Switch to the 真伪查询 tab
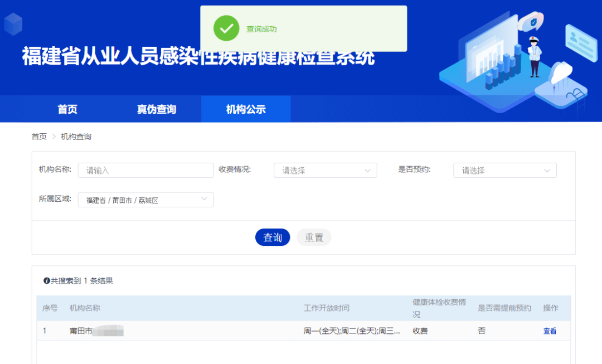Viewport: 602px width, 364px height. point(156,109)
